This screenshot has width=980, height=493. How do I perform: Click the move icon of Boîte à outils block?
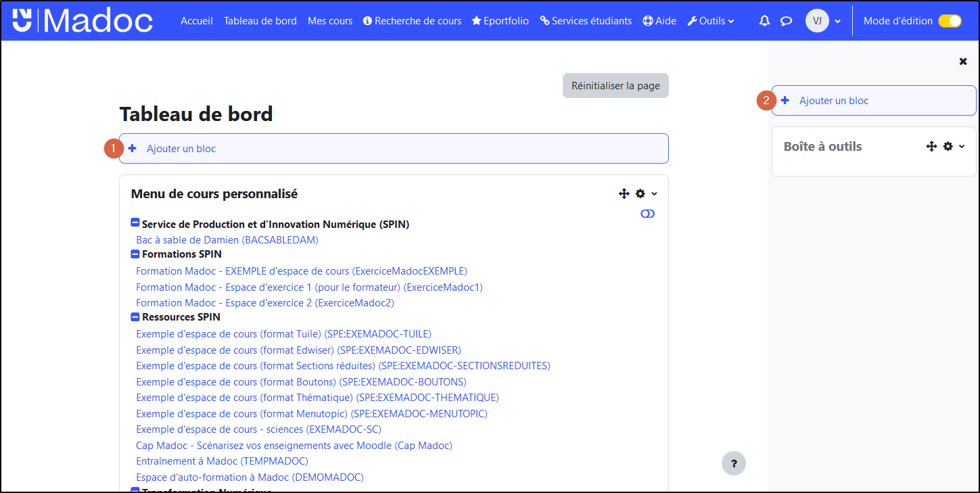[x=931, y=146]
